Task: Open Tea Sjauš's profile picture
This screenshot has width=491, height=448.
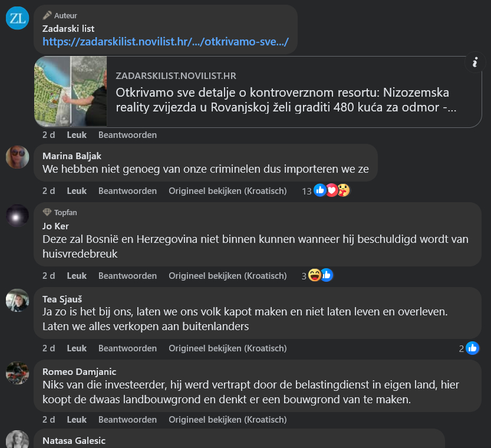Action: (x=17, y=301)
